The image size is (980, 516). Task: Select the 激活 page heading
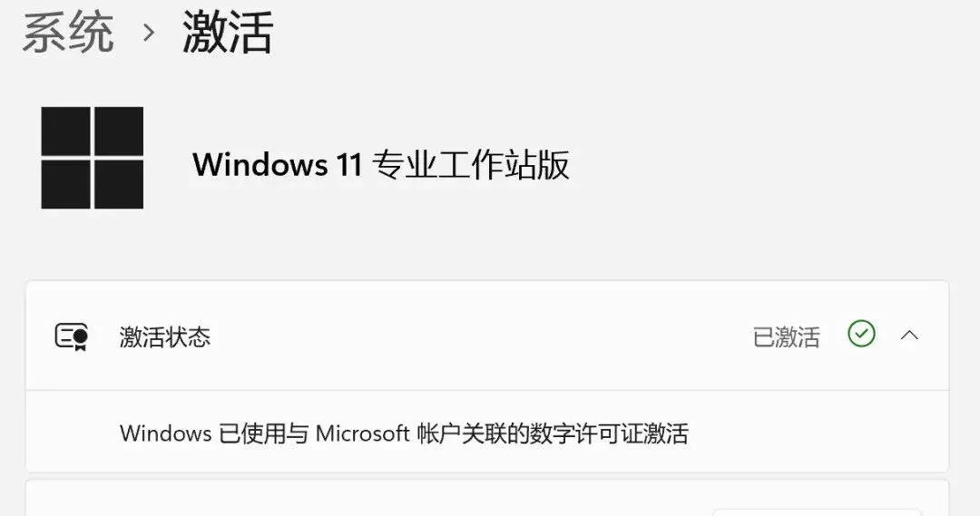click(228, 33)
